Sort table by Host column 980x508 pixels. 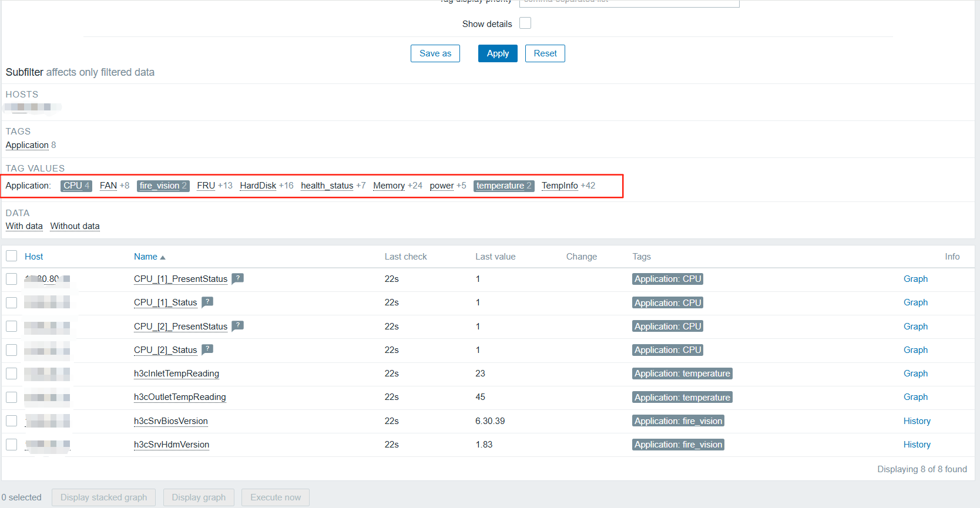point(33,257)
